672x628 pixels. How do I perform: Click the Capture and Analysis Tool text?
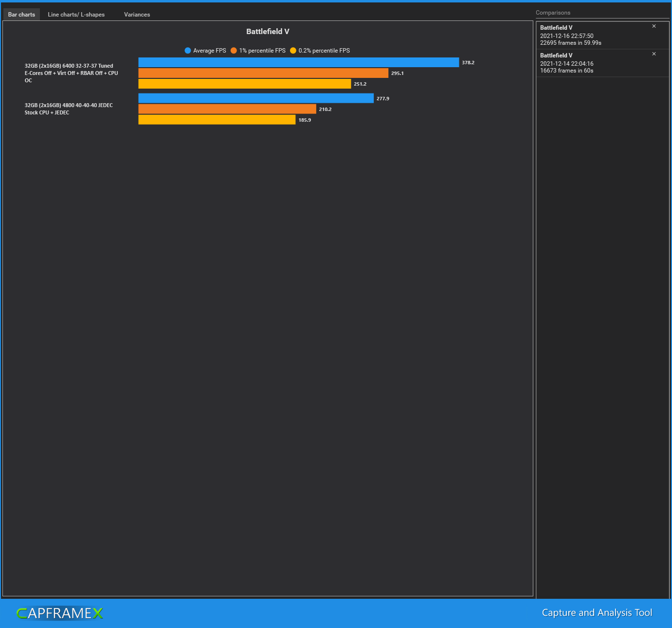click(x=597, y=613)
